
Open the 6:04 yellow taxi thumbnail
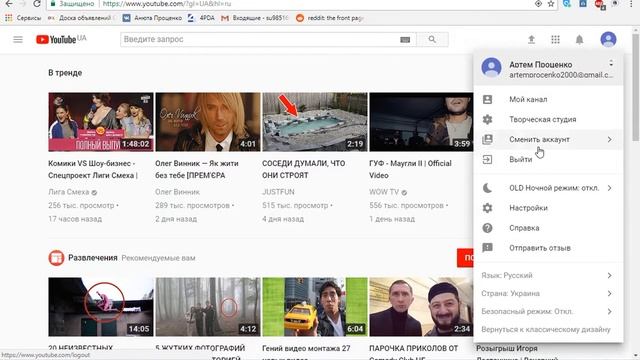point(315,307)
